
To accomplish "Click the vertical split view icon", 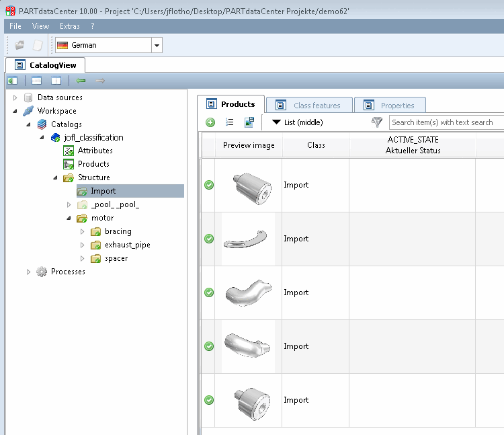I will (56, 81).
